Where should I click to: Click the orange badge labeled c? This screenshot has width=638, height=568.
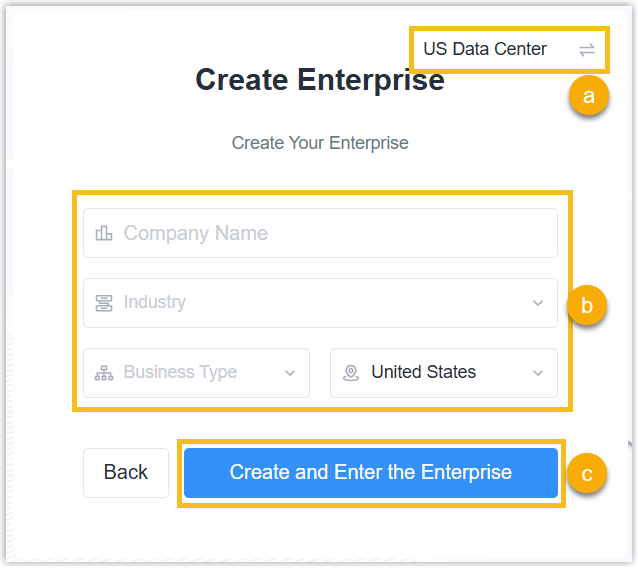coord(588,474)
